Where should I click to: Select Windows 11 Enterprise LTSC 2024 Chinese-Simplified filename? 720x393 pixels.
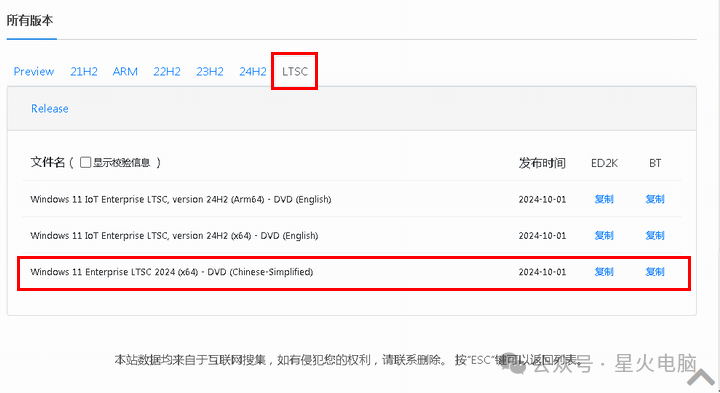171,272
